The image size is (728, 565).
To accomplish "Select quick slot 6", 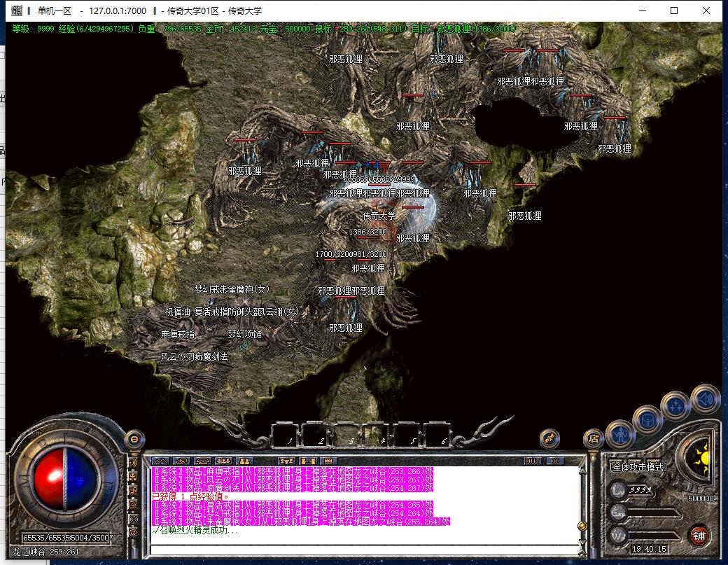I will [437, 435].
